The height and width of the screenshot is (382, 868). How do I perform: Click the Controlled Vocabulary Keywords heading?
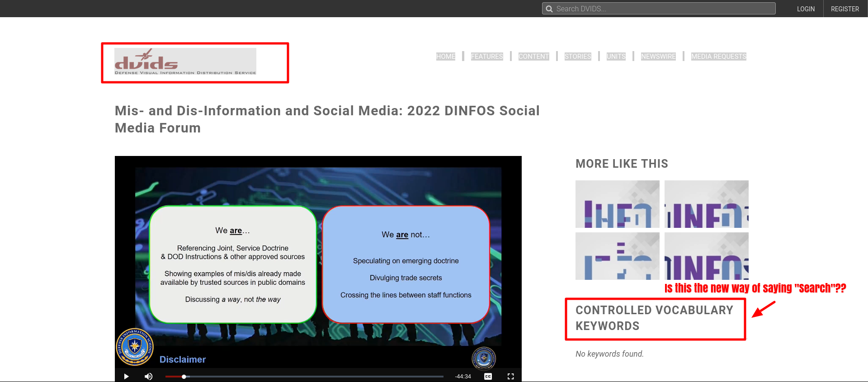click(x=654, y=318)
